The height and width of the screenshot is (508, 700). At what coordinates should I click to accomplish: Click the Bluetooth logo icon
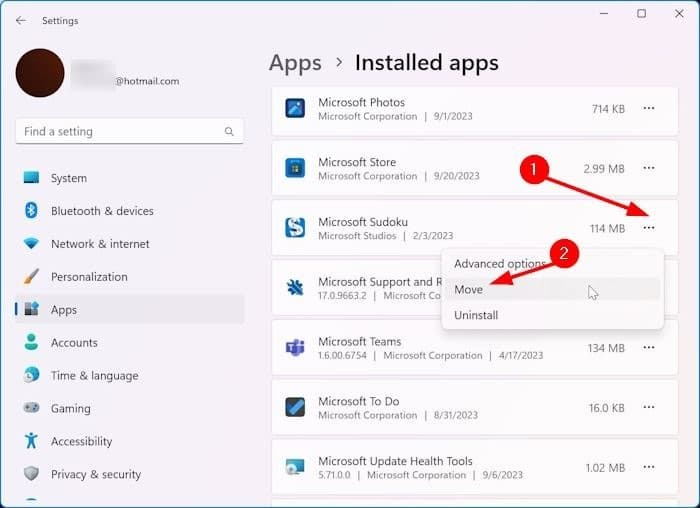click(31, 210)
